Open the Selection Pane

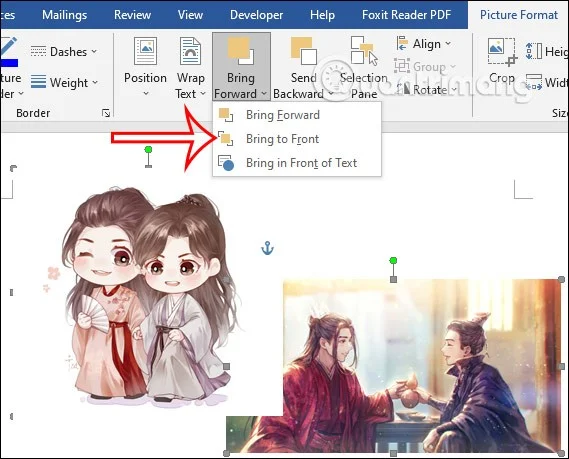click(x=364, y=67)
